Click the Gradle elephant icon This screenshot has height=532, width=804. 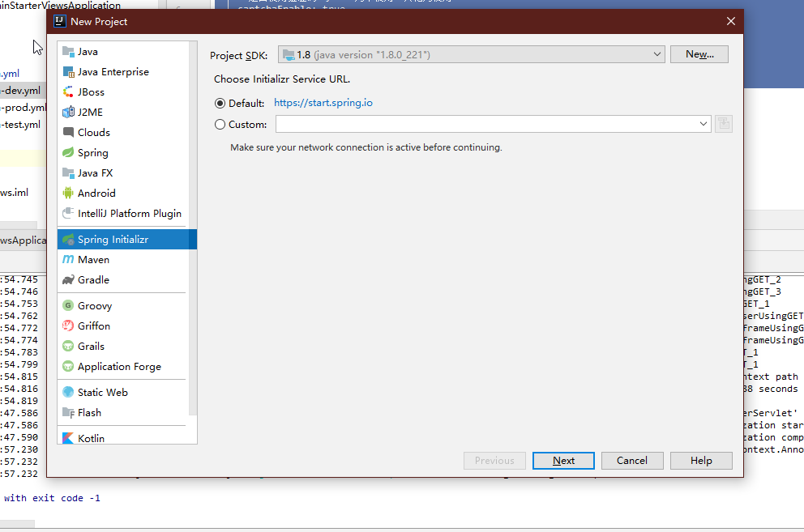pyautogui.click(x=68, y=280)
